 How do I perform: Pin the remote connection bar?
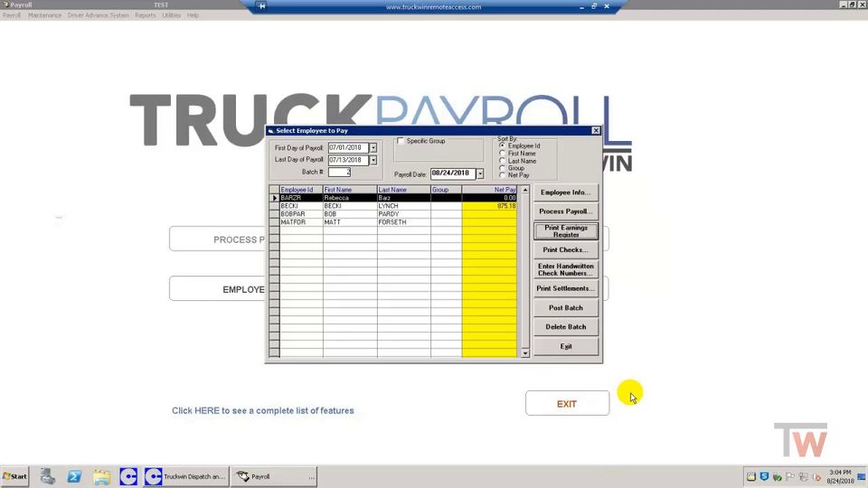262,6
